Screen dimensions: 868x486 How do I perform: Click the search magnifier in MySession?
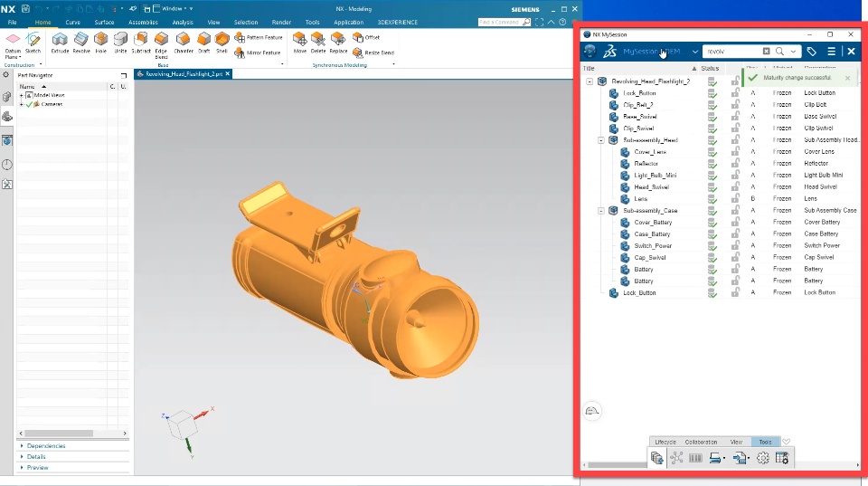(779, 51)
